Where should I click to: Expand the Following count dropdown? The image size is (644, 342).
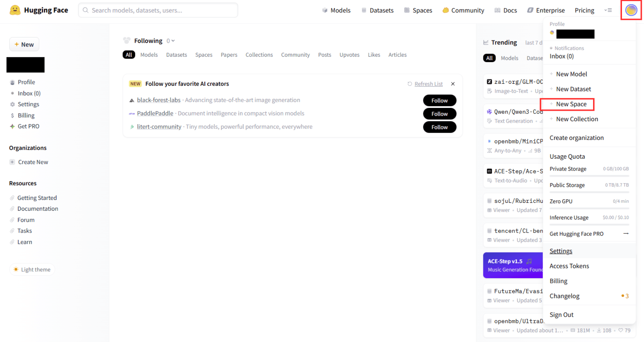pos(170,41)
